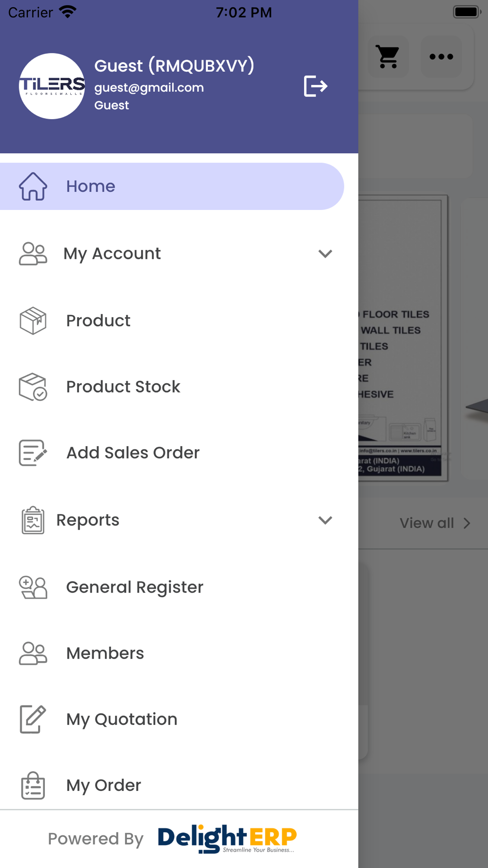488x868 pixels.
Task: Open the Product Stock menu item
Action: tap(123, 387)
